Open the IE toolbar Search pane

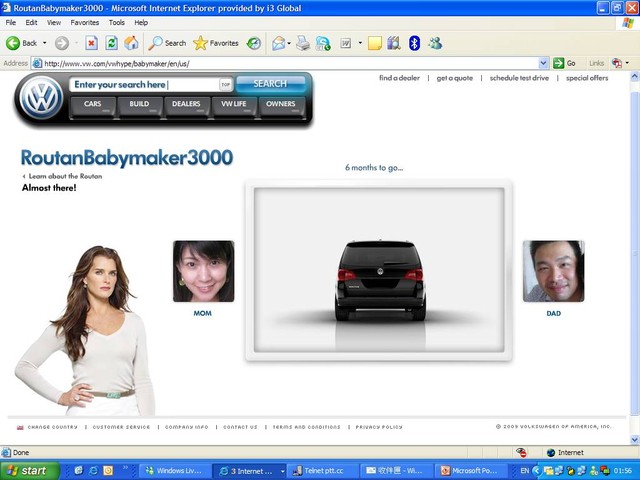pyautogui.click(x=167, y=43)
